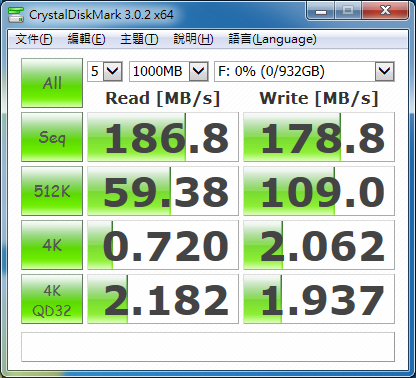Expand the test size dropdown showing 1000MB

tap(199, 71)
